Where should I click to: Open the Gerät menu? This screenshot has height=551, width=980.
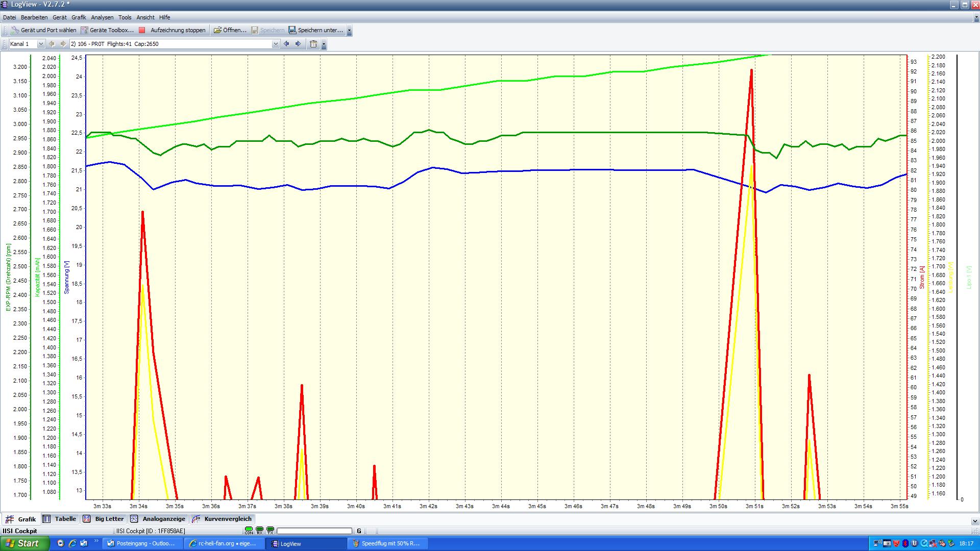[59, 17]
